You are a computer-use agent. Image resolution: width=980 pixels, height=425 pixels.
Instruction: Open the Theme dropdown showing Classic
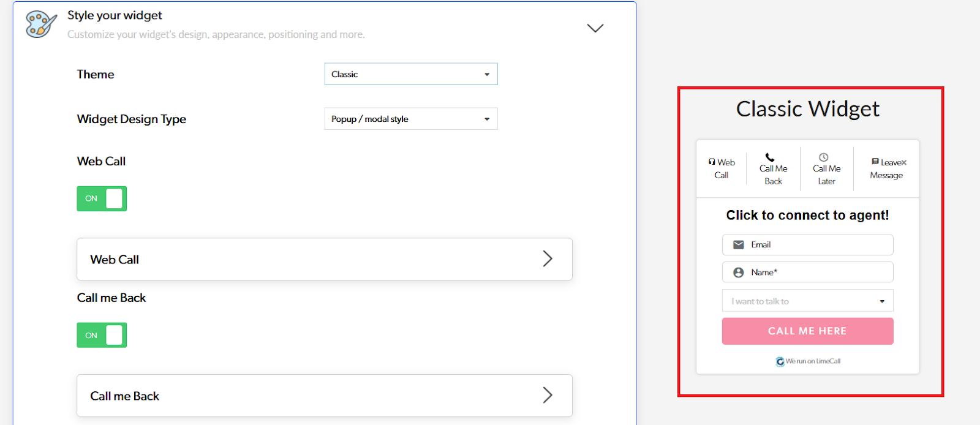point(410,74)
